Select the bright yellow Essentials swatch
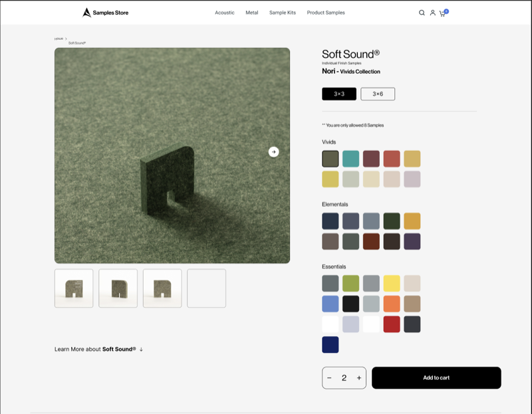 click(392, 284)
